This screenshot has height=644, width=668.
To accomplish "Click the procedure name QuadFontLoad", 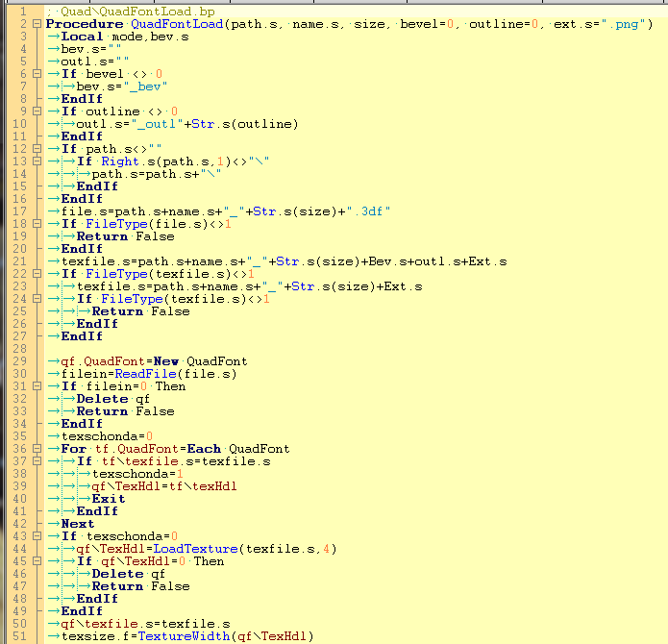I will [177, 24].
